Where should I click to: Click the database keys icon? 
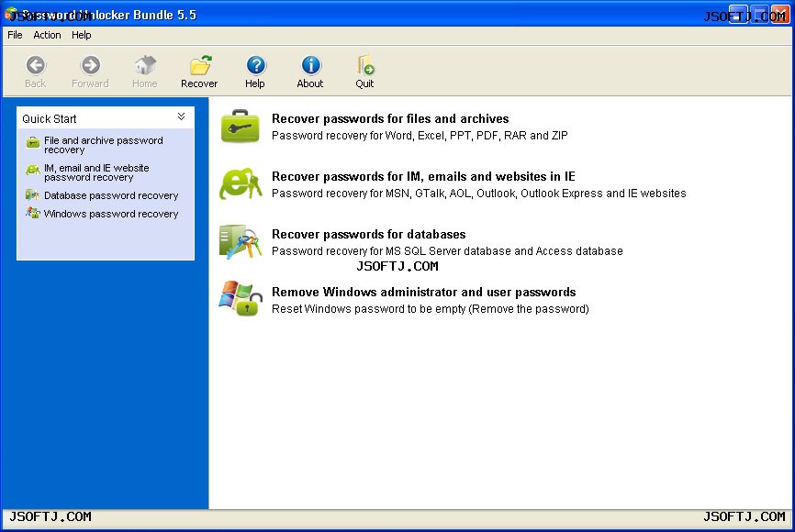241,241
